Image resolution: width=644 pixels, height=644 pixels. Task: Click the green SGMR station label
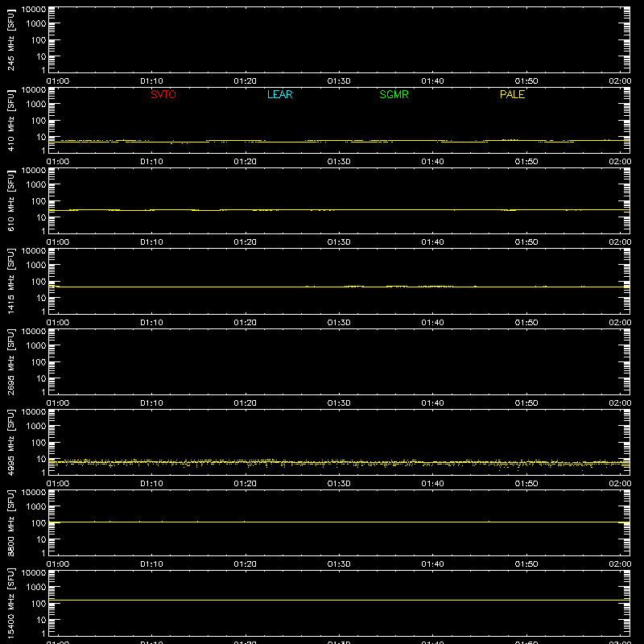394,94
